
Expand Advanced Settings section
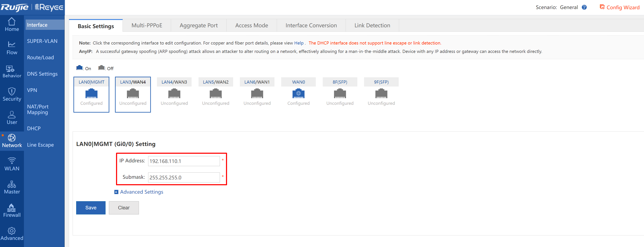pos(141,192)
